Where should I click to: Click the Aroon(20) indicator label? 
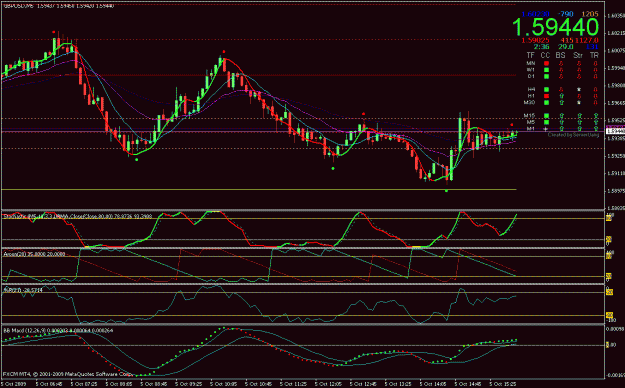34,254
